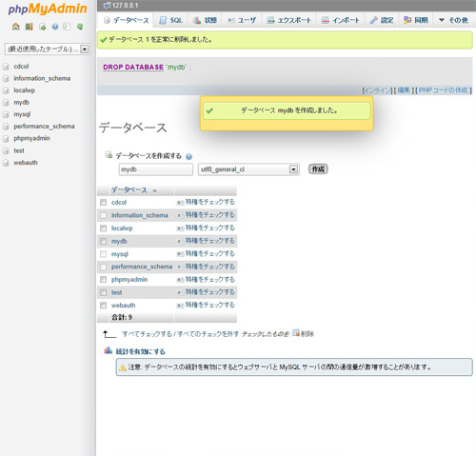Open the ユーザ users tab
This screenshot has width=476, height=456.
(x=242, y=20)
